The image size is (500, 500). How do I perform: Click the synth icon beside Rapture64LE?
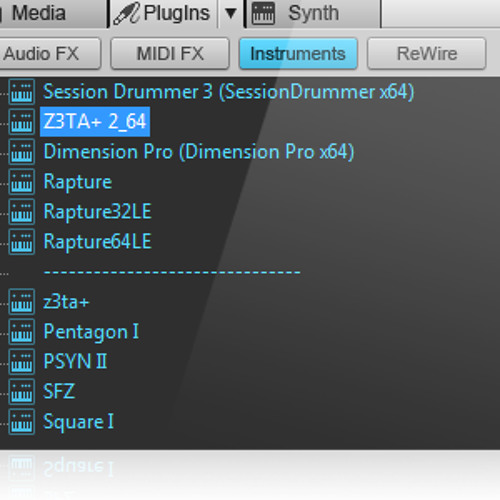point(22,242)
